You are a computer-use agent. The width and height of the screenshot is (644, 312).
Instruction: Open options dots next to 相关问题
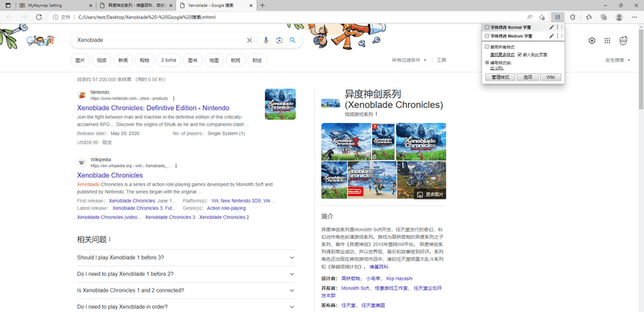coord(109,240)
